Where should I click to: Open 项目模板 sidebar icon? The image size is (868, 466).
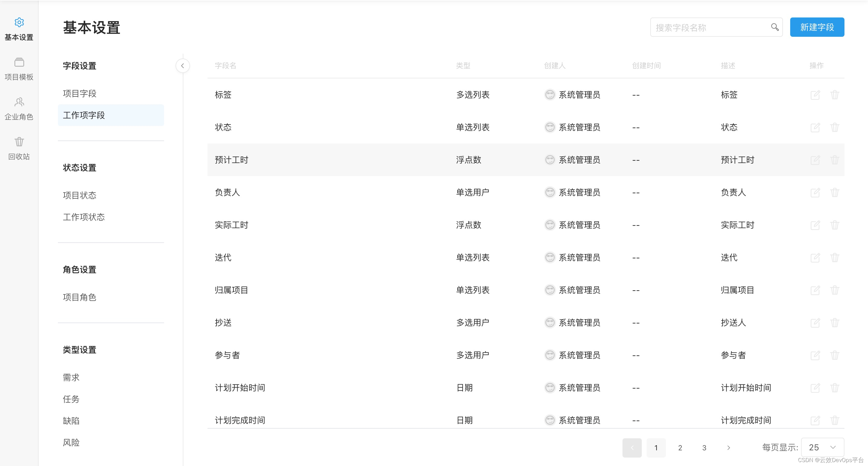click(x=19, y=62)
